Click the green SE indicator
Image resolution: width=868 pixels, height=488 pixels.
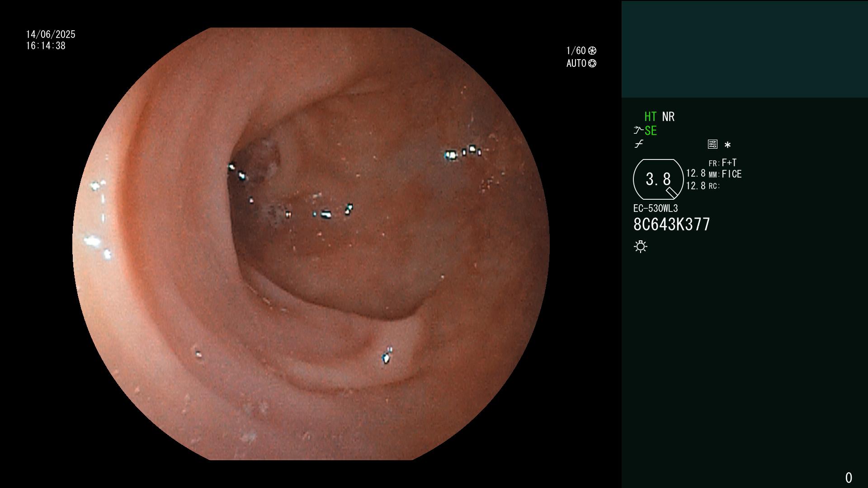pos(651,131)
